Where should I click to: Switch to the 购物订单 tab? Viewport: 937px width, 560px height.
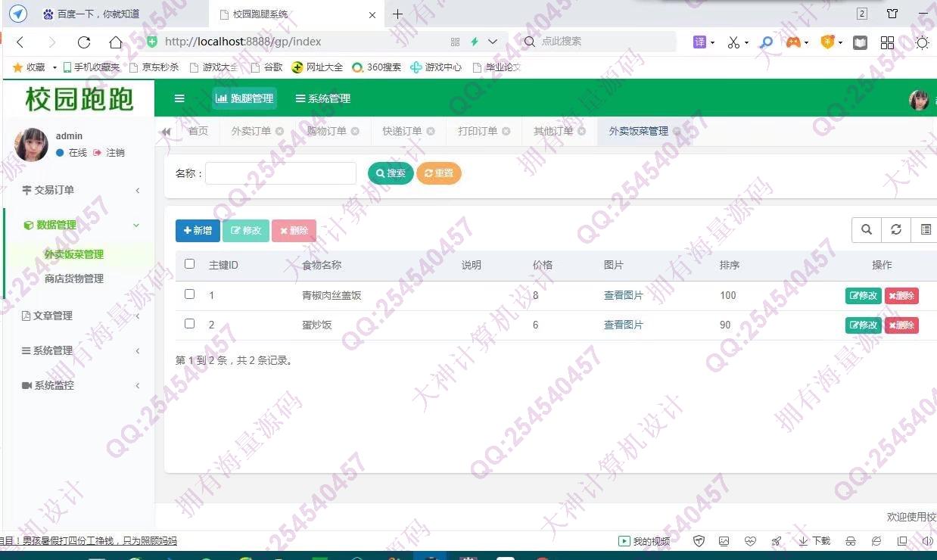tap(326, 131)
